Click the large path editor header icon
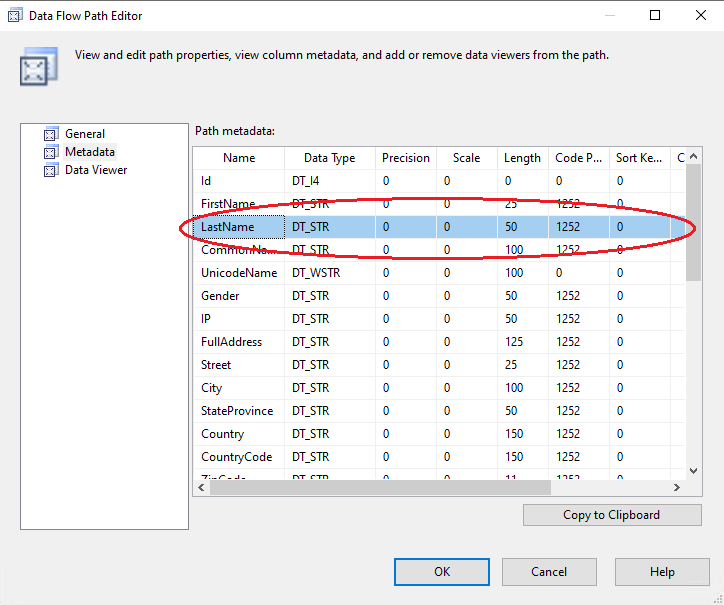 pyautogui.click(x=33, y=66)
